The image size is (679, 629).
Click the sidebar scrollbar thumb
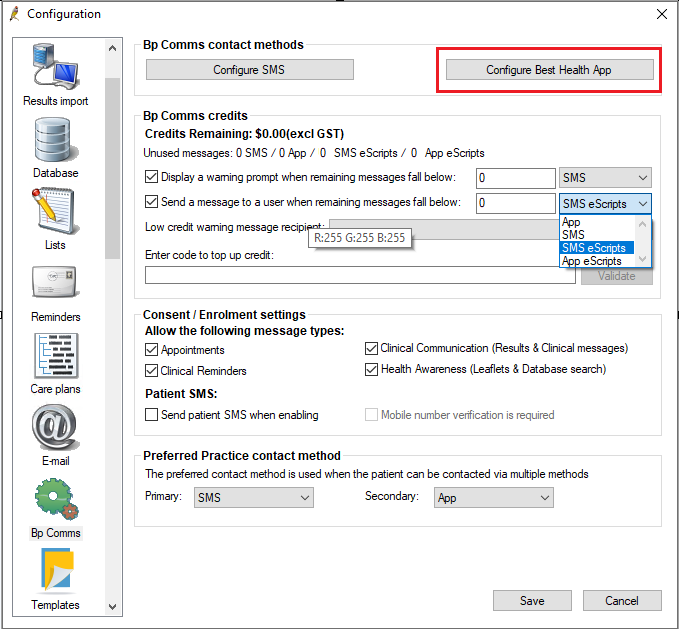[113, 168]
